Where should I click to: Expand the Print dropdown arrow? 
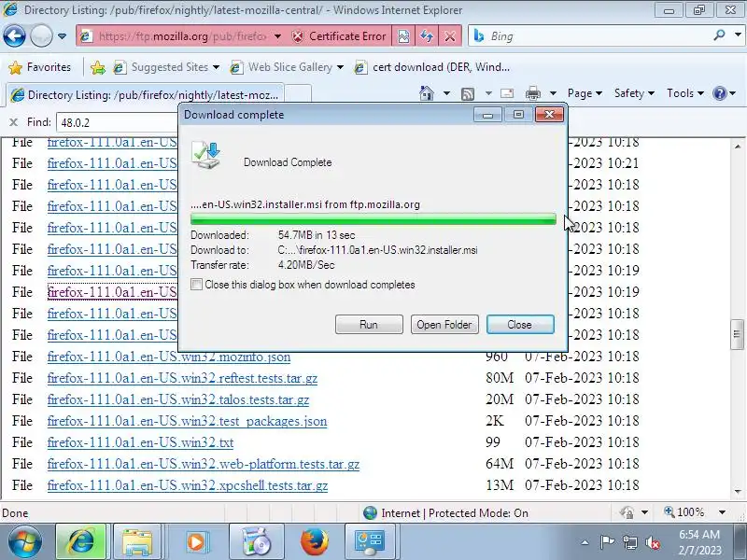coord(553,93)
